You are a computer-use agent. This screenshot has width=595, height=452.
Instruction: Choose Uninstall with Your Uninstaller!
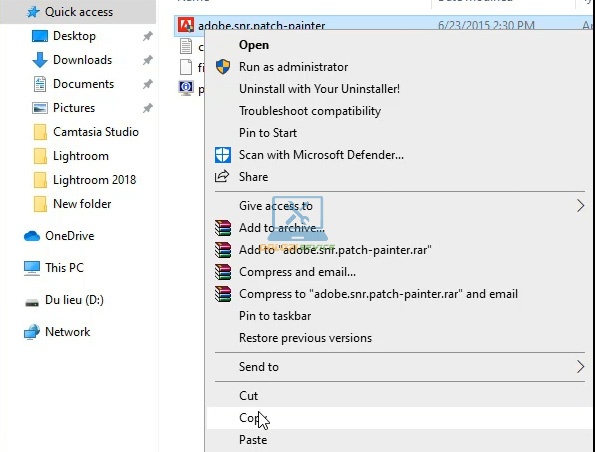pyautogui.click(x=319, y=89)
